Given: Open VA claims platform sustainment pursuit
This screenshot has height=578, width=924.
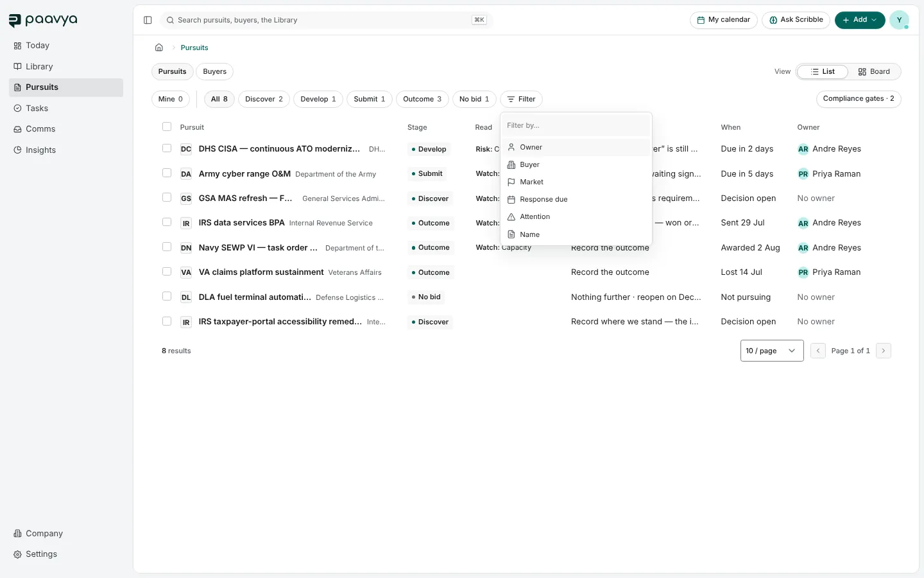Looking at the screenshot, I should point(261,272).
